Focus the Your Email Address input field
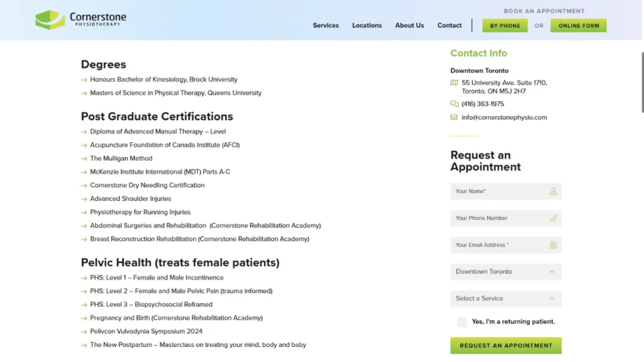The width and height of the screenshot is (644, 362). (506, 245)
